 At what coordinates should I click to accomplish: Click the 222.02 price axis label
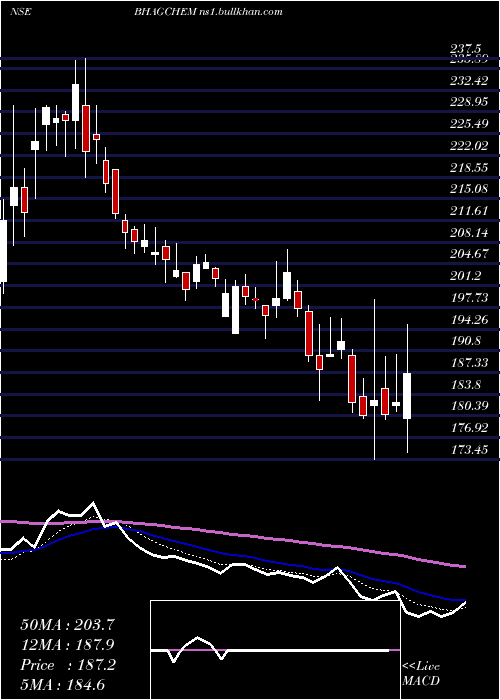(x=469, y=146)
